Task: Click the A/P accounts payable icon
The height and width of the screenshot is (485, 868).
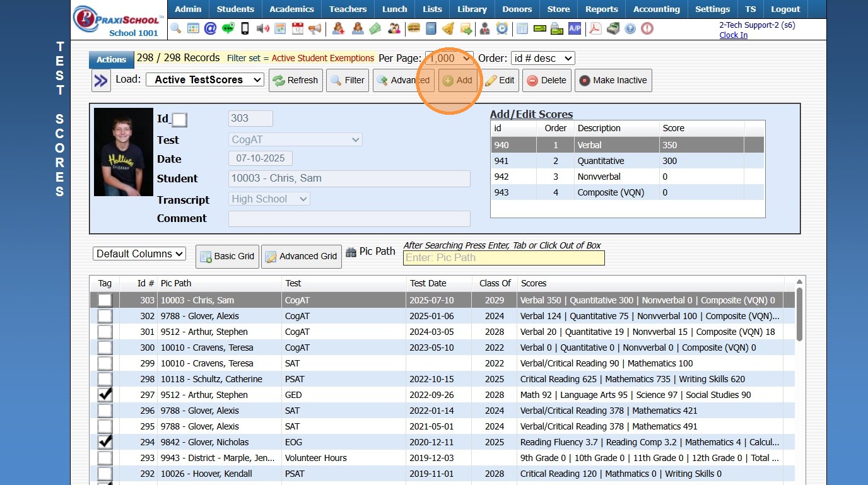Action: pyautogui.click(x=574, y=28)
